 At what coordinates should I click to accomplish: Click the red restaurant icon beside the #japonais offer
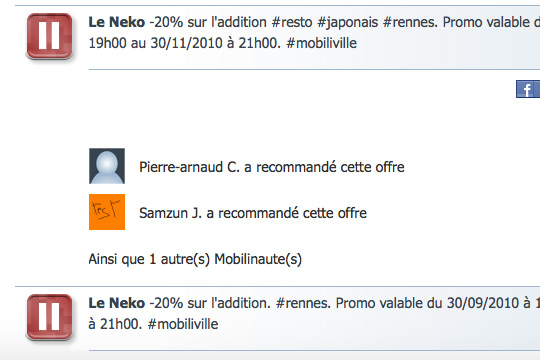tap(50, 36)
